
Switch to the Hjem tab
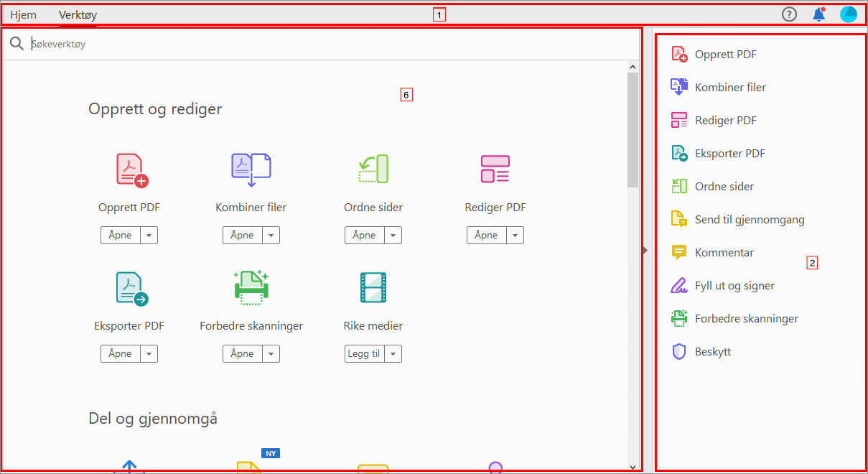(24, 14)
